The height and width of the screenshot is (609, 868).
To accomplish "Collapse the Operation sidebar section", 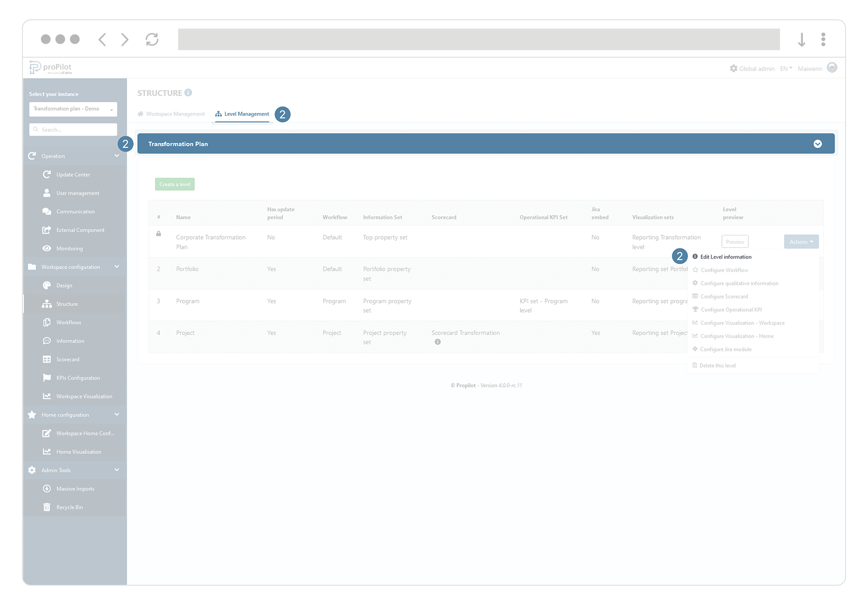I will (117, 156).
